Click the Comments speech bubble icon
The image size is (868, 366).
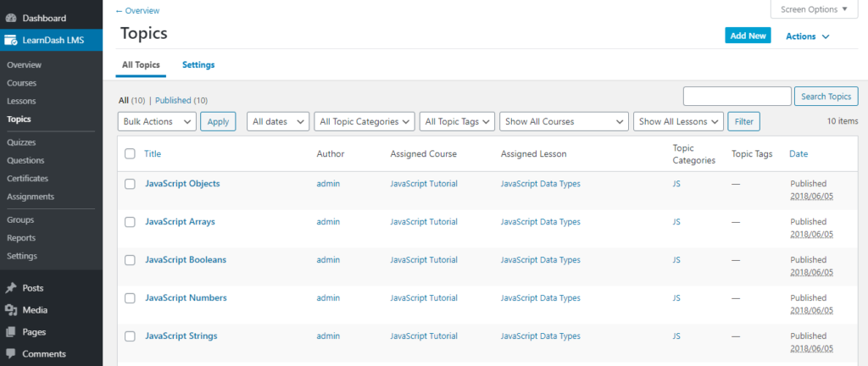(10, 353)
